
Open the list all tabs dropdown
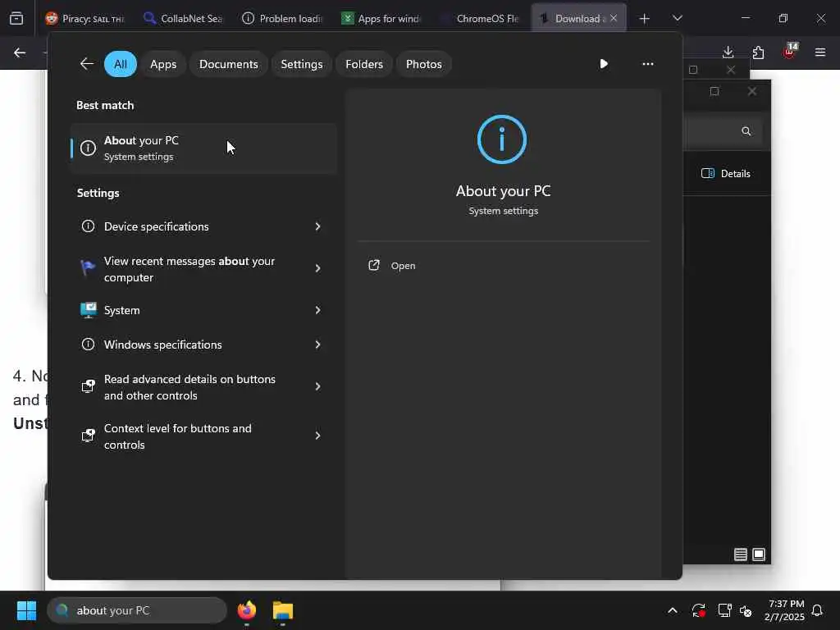point(677,18)
